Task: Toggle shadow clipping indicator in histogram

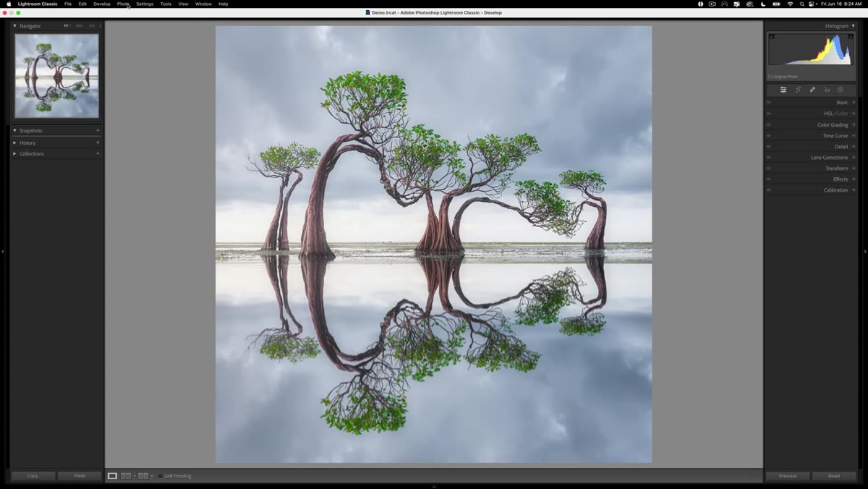Action: click(x=772, y=36)
